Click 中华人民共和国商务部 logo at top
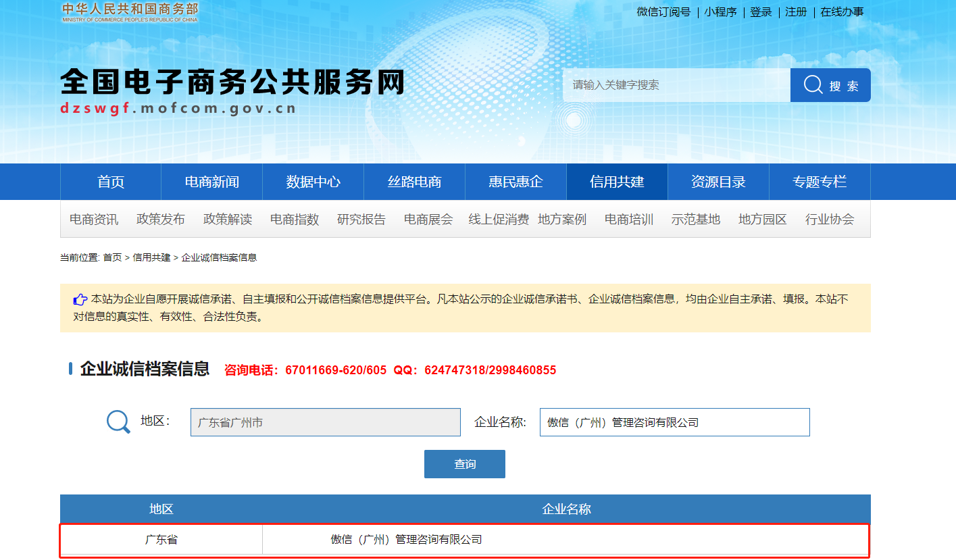 click(x=130, y=11)
